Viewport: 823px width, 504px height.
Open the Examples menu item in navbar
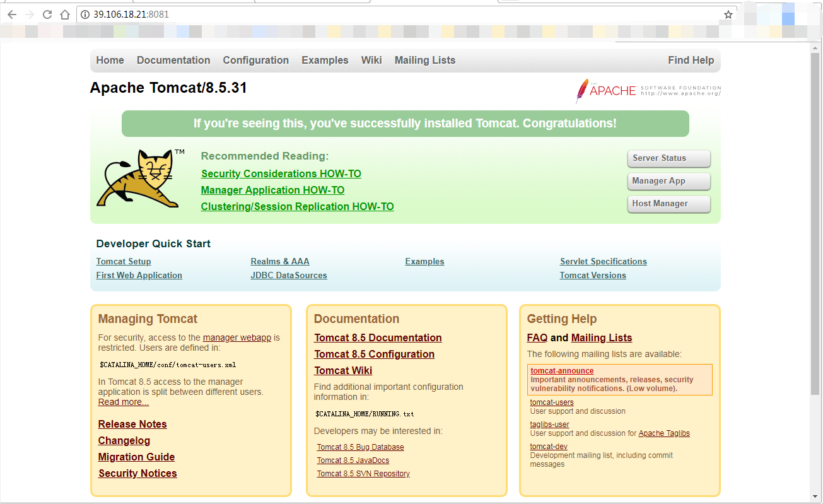coord(325,61)
